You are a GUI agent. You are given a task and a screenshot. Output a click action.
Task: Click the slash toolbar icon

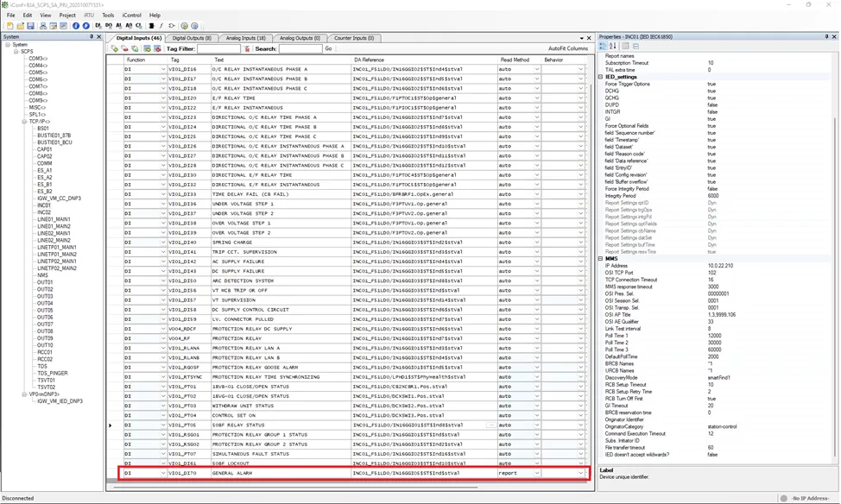click(161, 26)
